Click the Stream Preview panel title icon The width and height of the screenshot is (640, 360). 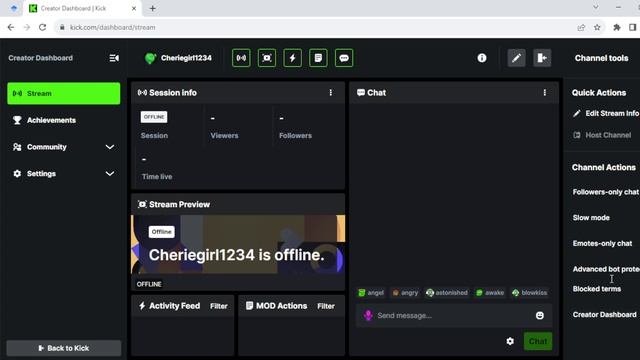pos(142,204)
